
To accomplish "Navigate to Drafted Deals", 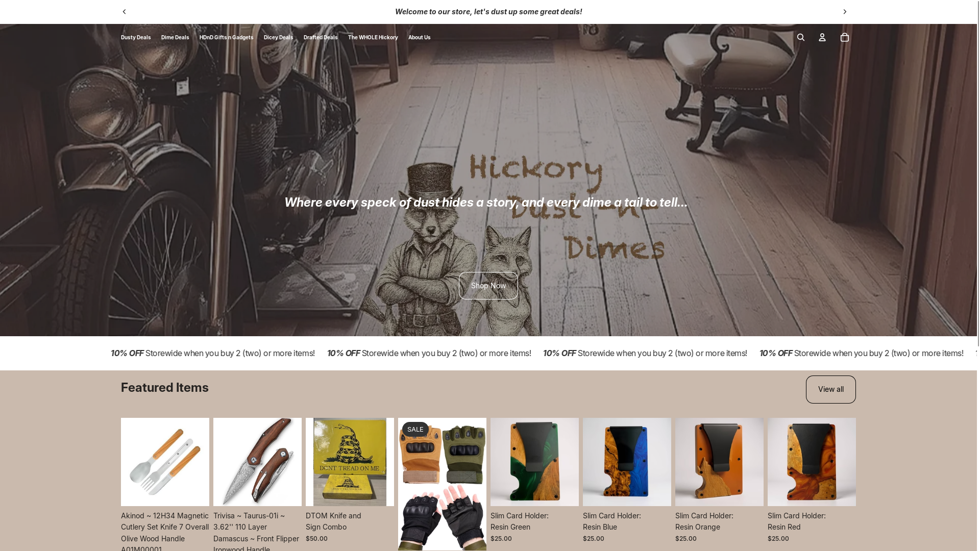I will (x=321, y=37).
